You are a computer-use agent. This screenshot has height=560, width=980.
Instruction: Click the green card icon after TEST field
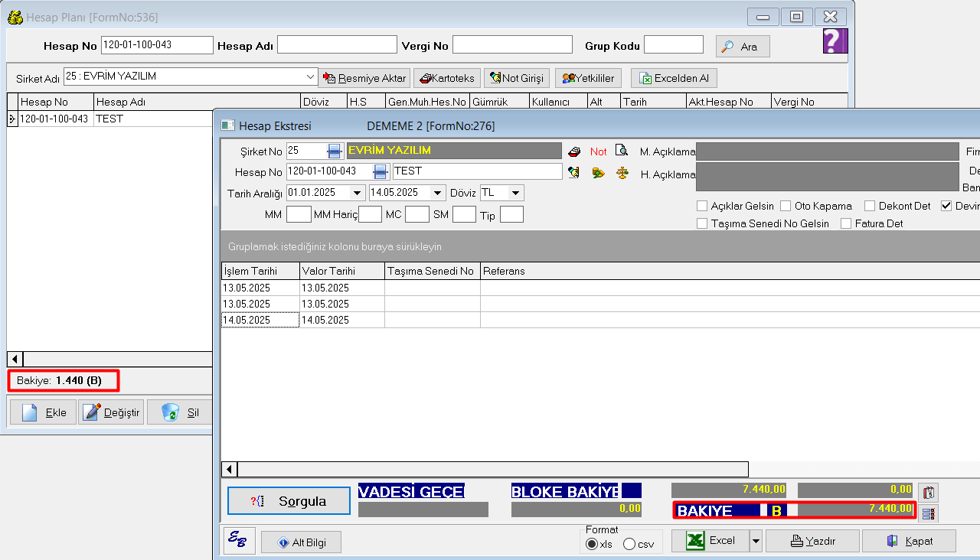574,172
